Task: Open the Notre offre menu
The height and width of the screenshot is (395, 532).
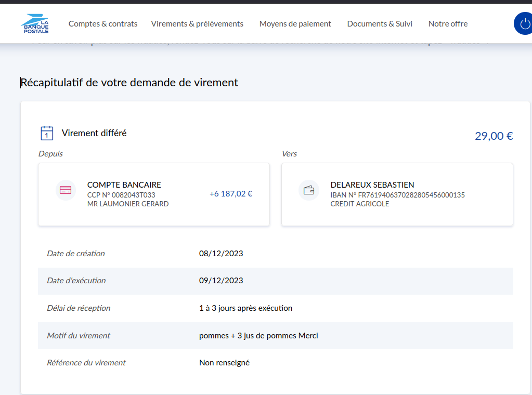Action: point(448,24)
